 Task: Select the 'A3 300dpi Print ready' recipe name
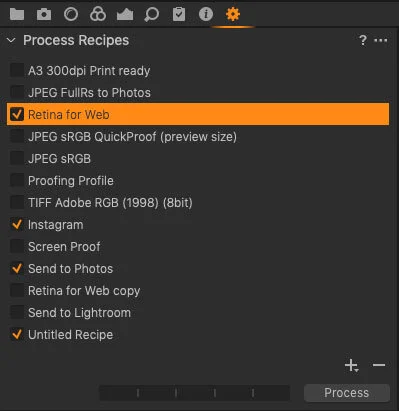89,71
